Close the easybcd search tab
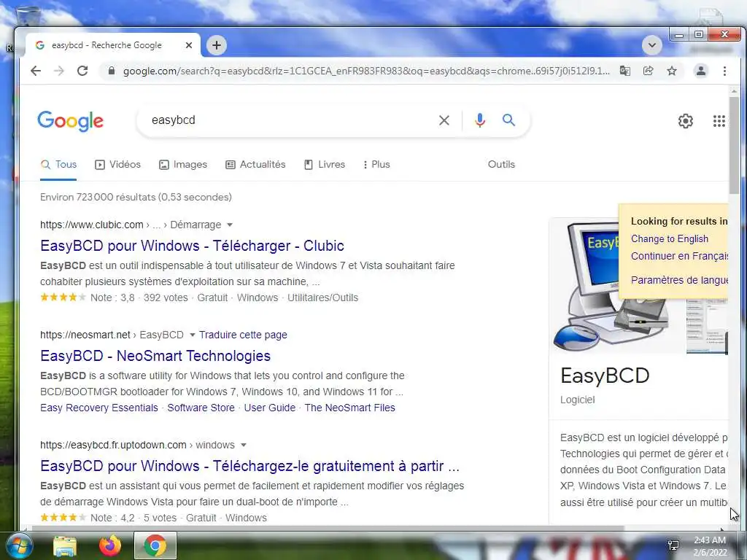This screenshot has width=747, height=560. [189, 45]
